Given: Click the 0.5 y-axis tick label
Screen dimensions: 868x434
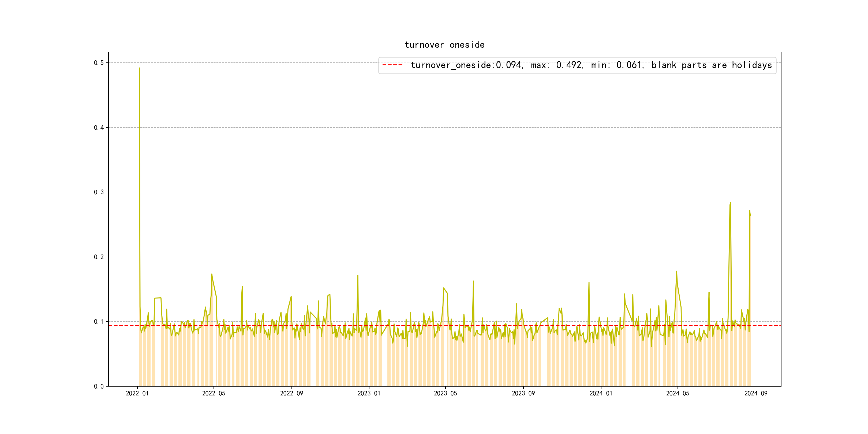Looking at the screenshot, I should click(99, 63).
